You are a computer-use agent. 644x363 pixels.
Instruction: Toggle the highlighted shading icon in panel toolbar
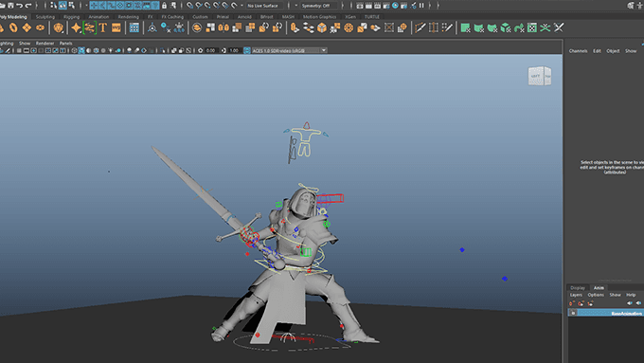click(x=81, y=50)
